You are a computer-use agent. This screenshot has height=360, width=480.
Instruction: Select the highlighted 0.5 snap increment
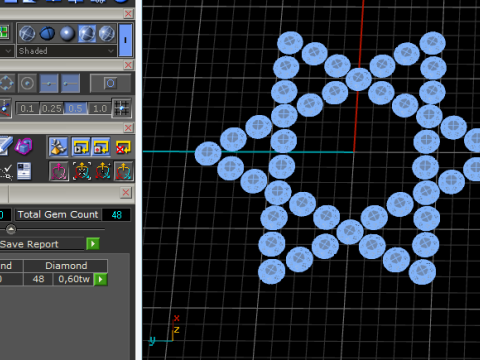point(75,108)
